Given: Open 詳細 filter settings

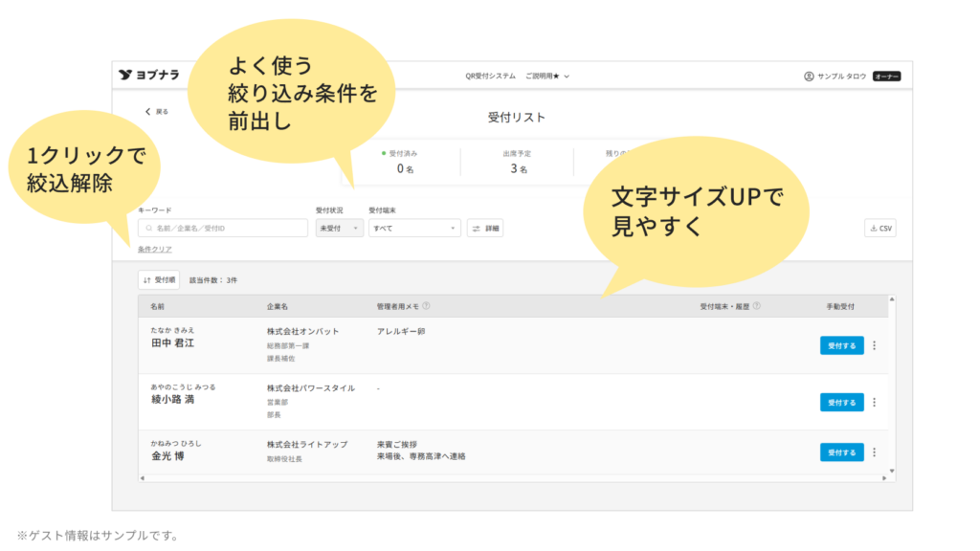Looking at the screenshot, I should 485,229.
